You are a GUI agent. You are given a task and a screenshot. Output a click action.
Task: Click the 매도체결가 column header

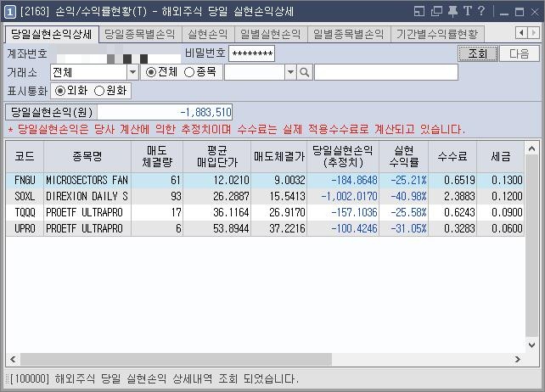click(279, 156)
